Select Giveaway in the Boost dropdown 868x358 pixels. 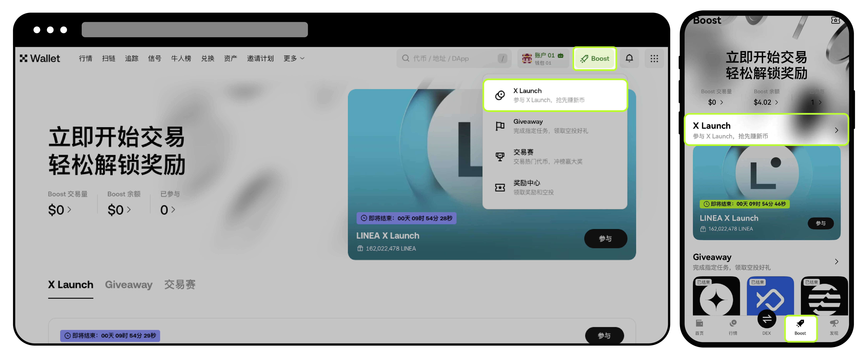pyautogui.click(x=555, y=126)
